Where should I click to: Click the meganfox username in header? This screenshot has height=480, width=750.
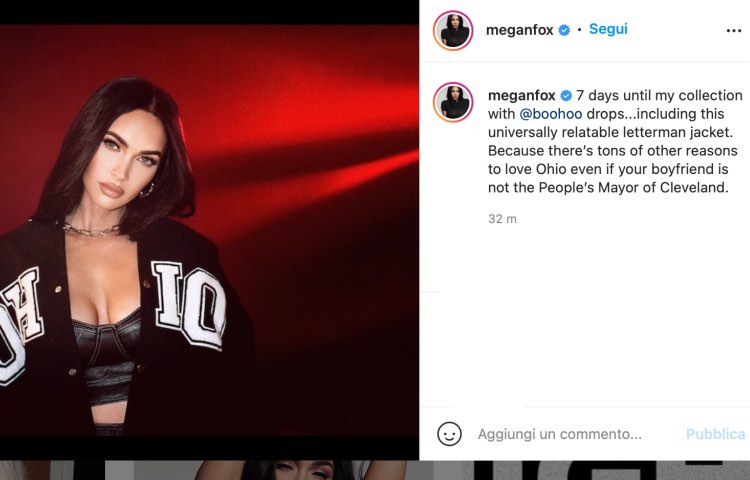[520, 31]
